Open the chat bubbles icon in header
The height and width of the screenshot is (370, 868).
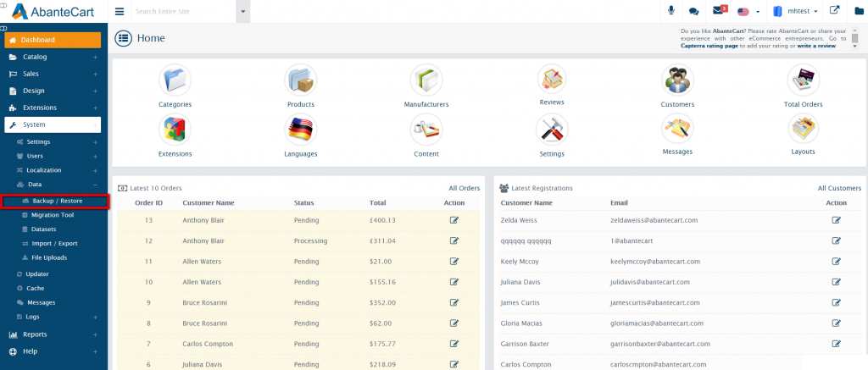click(x=693, y=11)
